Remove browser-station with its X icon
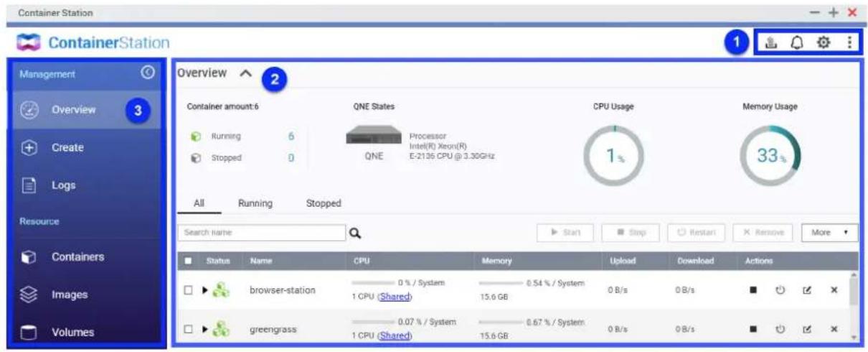This screenshot has height=352, width=868. tap(834, 290)
